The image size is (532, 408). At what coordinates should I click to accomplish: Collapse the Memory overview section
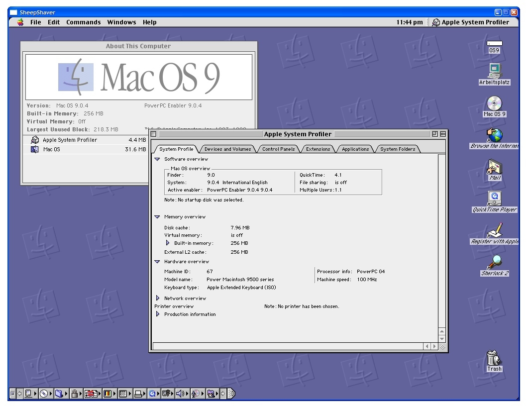tap(157, 217)
